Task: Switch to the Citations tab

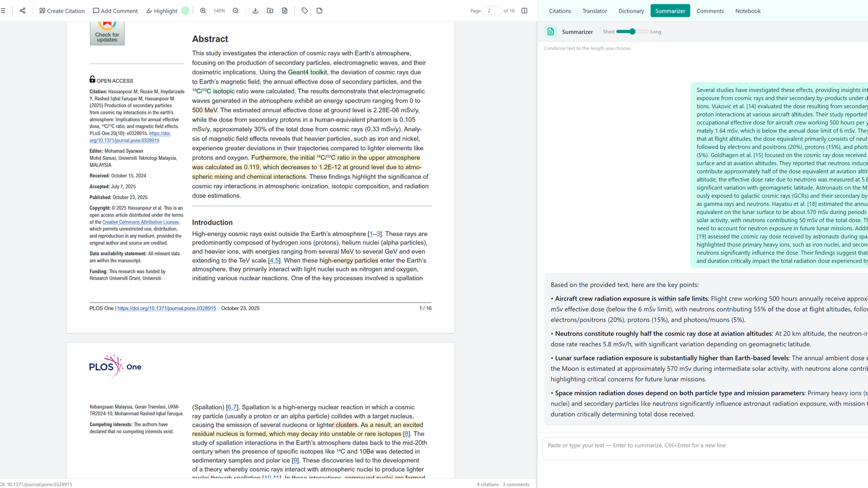Action: tap(560, 11)
